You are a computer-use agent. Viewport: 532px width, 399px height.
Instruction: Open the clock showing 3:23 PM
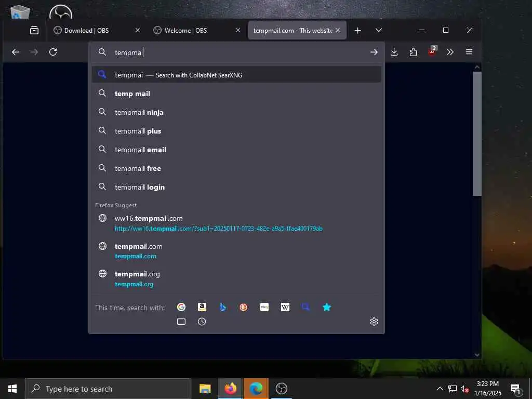[x=488, y=389]
